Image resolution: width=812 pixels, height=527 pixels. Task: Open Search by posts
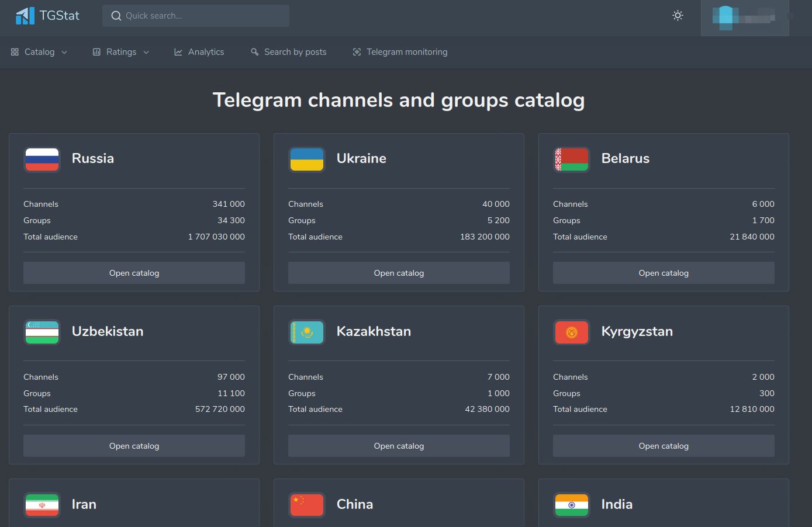pos(289,52)
